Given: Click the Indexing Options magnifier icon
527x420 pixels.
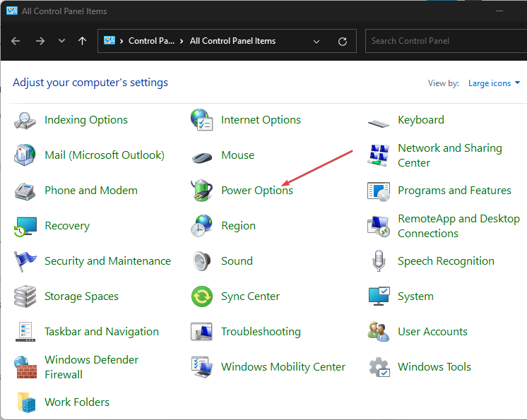Looking at the screenshot, I should tap(25, 120).
